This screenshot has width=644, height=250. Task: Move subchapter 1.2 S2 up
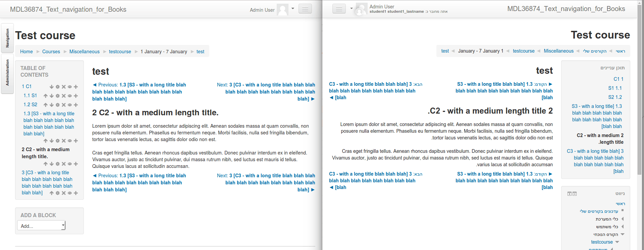tap(46, 105)
